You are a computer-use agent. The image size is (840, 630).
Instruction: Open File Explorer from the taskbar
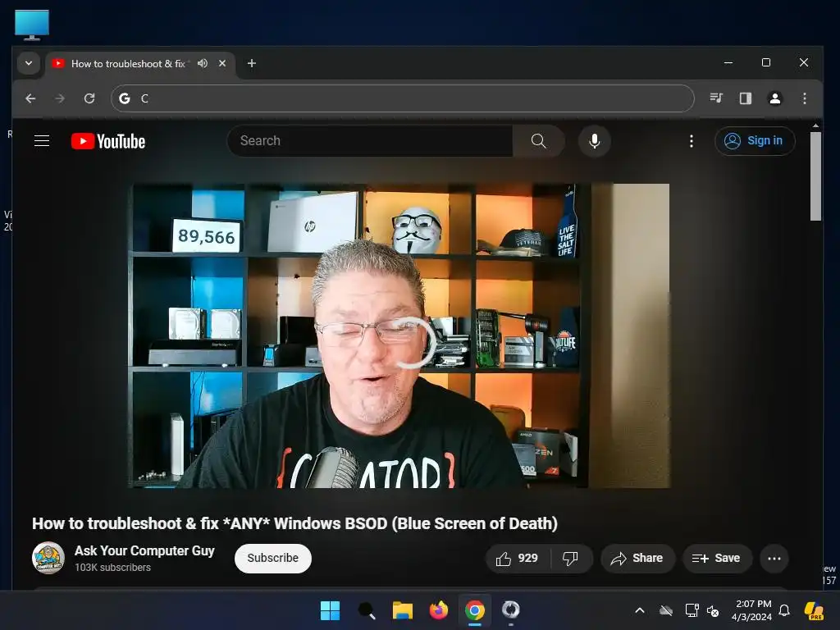tap(402, 610)
